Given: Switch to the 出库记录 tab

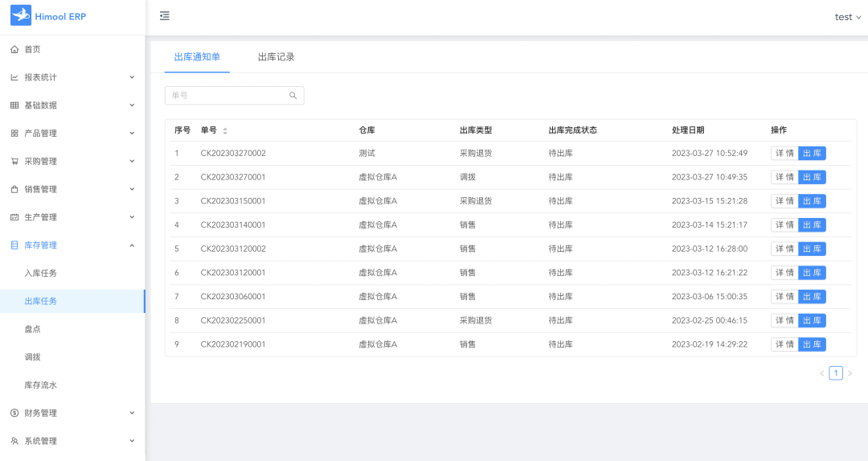Looking at the screenshot, I should tap(276, 57).
